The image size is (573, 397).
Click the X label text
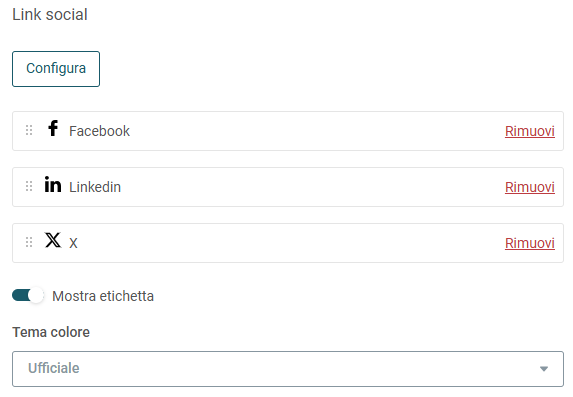73,243
